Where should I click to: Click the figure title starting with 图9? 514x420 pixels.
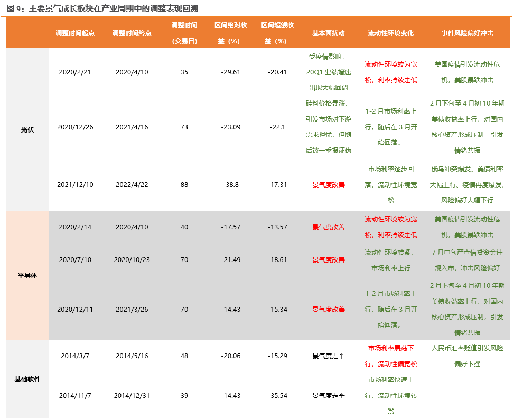point(102,8)
